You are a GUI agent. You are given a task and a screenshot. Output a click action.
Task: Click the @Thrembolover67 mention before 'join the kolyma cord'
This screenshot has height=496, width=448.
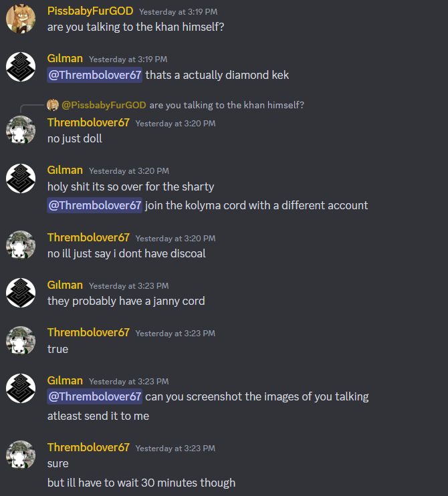(x=94, y=205)
